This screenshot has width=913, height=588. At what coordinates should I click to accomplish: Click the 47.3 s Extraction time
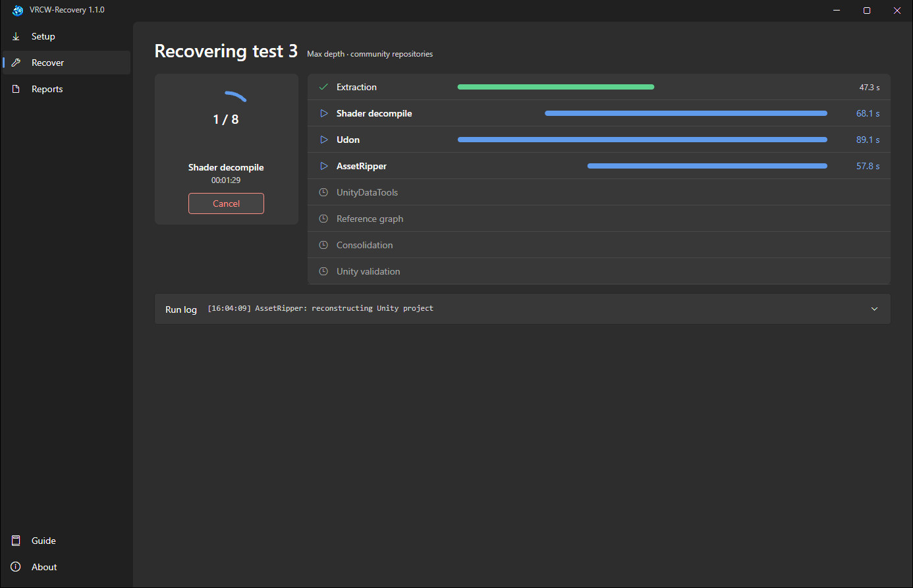coord(870,87)
